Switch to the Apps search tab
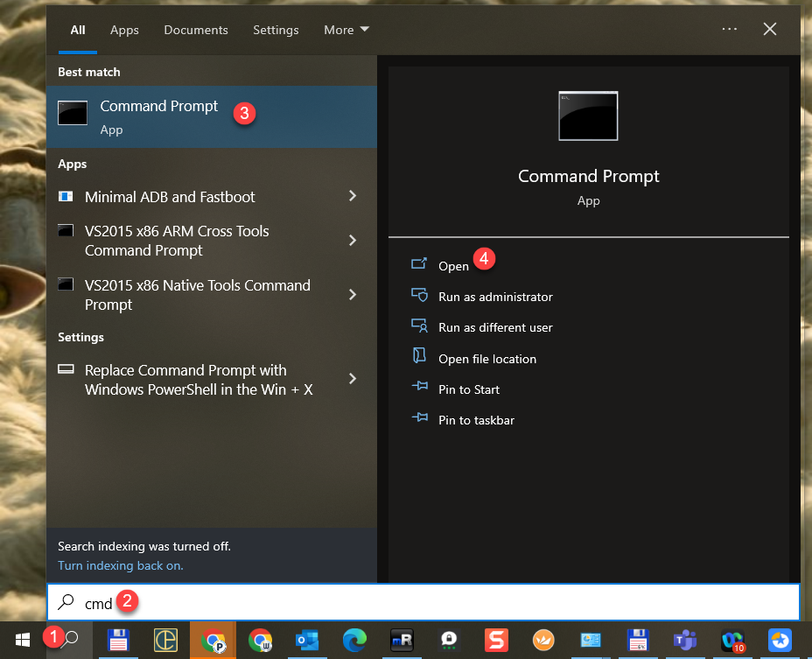 tap(124, 30)
